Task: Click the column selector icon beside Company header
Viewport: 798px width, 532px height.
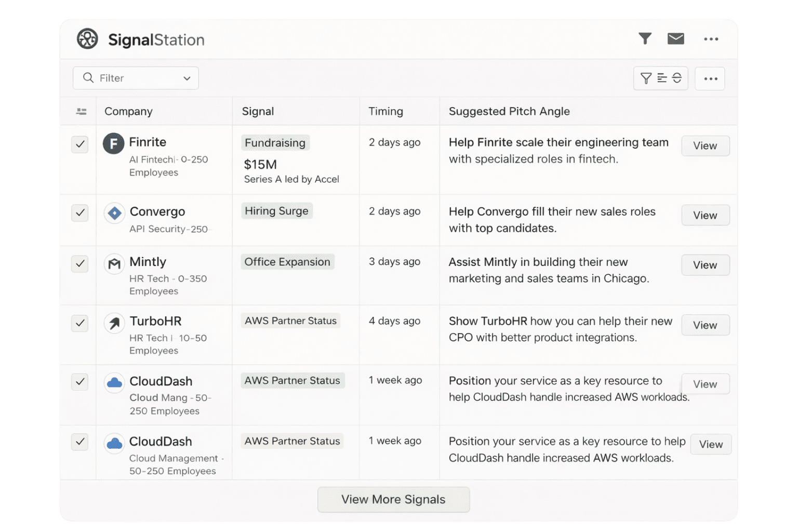Action: point(81,111)
